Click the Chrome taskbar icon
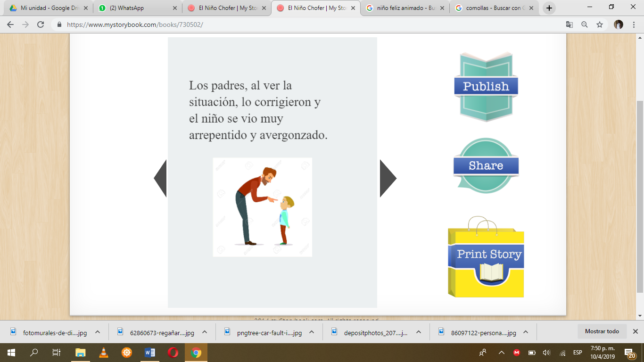This screenshot has height=362, width=644. pos(196,353)
